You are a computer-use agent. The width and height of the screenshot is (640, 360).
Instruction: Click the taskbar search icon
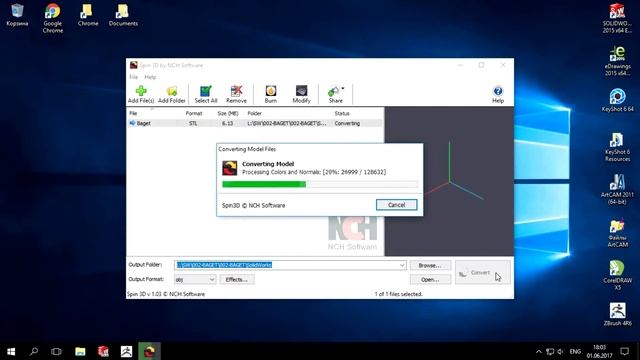pyautogui.click(x=34, y=351)
